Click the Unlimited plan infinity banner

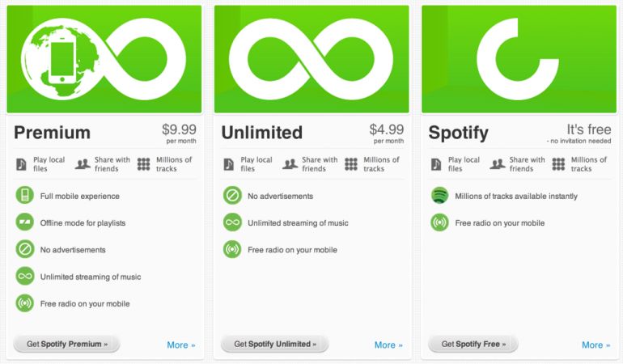tap(311, 58)
